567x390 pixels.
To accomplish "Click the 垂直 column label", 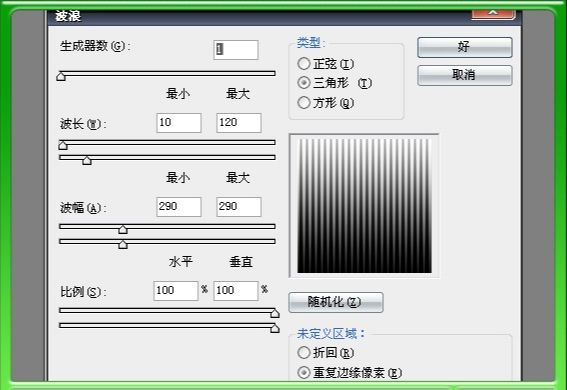I will tap(241, 262).
